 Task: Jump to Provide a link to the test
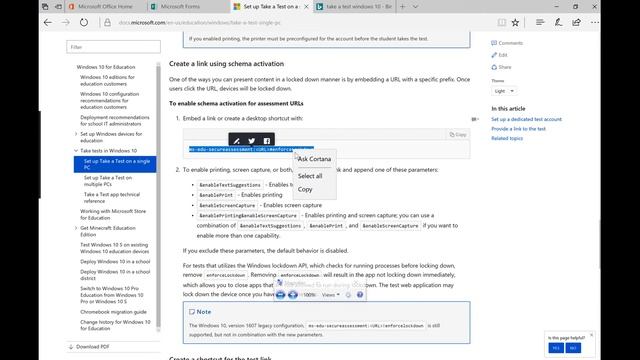click(x=518, y=129)
